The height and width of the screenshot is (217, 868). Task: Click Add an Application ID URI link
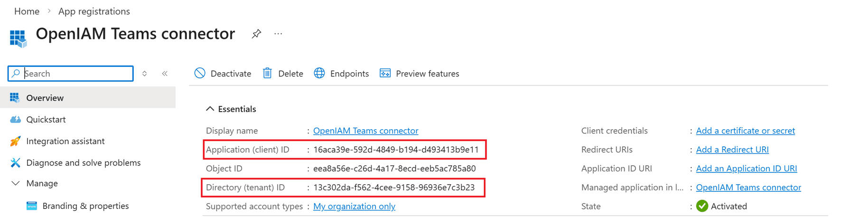click(746, 169)
